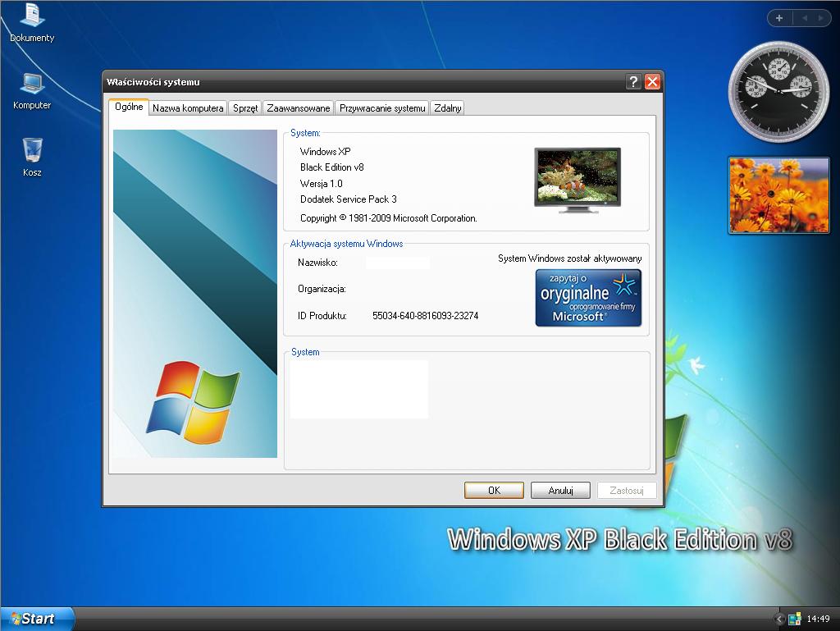The image size is (840, 631).
Task: Click the "Dodatek Service Pack 3" text
Action: pyautogui.click(x=348, y=199)
